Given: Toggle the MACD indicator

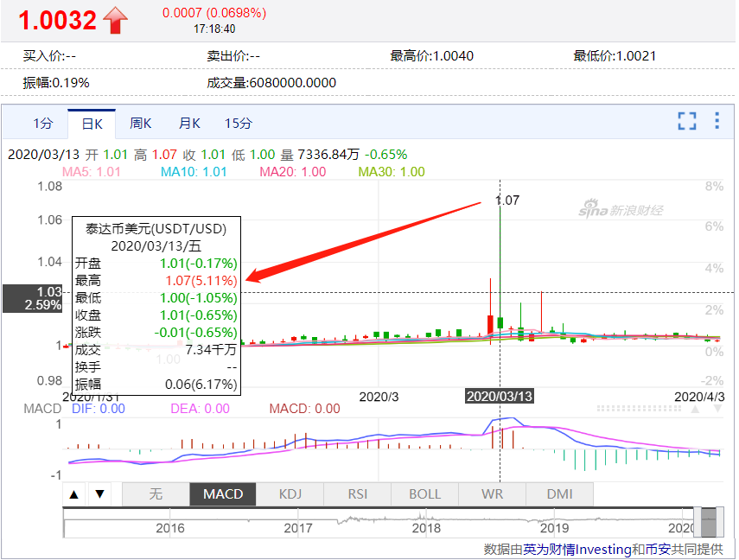Looking at the screenshot, I should point(223,494).
